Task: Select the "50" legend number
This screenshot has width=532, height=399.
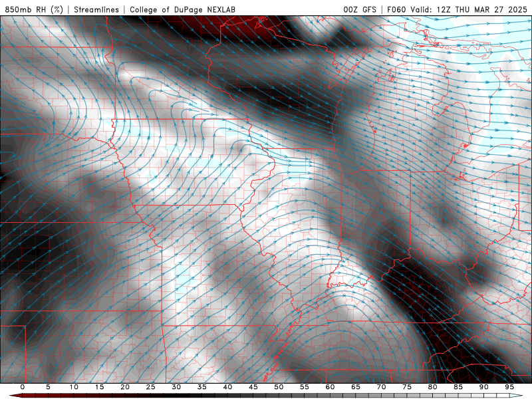Action: [x=279, y=387]
